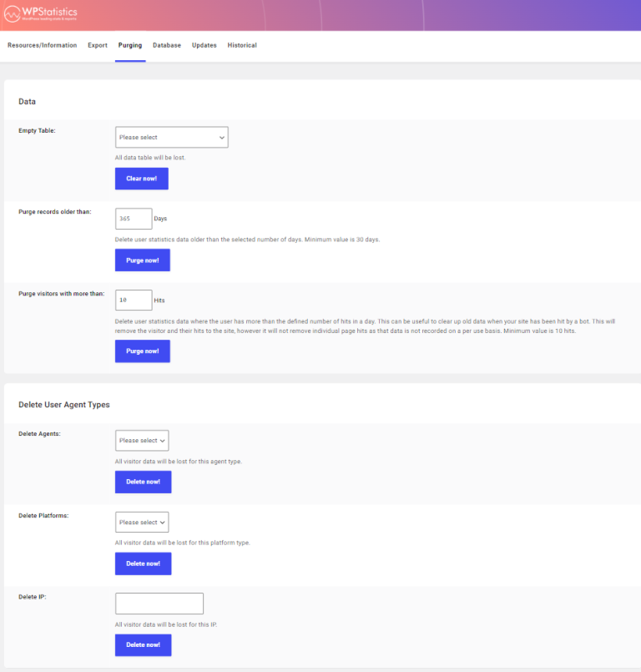Expand the Empty Table dropdown
The image size is (641, 672).
[171, 137]
